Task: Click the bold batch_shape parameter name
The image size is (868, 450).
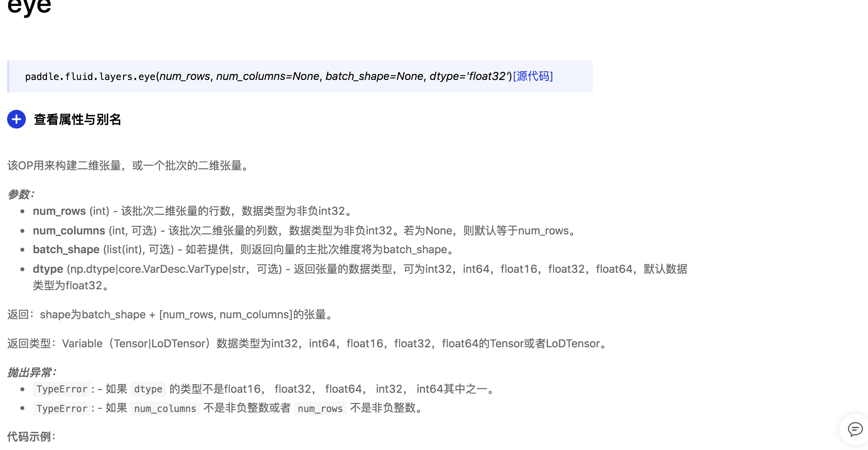Action: [66, 250]
